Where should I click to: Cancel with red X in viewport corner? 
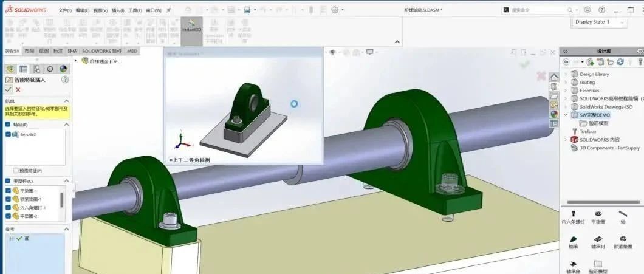coord(541,76)
